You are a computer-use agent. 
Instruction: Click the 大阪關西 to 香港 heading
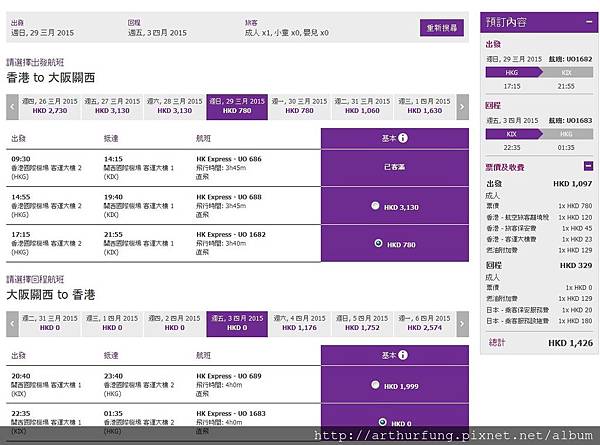51,294
